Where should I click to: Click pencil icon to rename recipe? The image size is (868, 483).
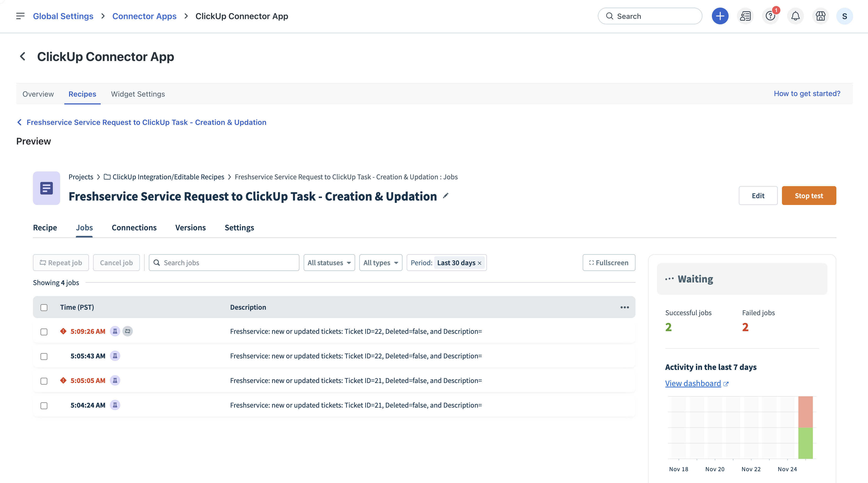(445, 196)
